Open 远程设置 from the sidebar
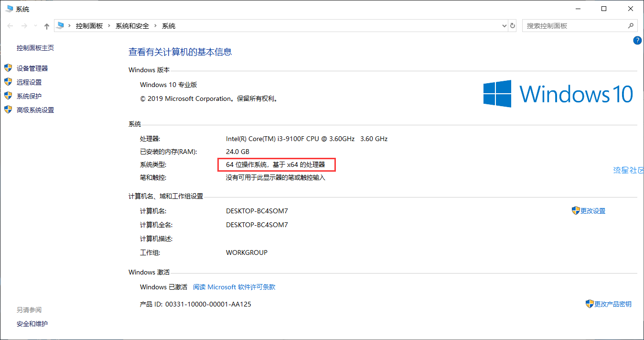 pos(29,82)
